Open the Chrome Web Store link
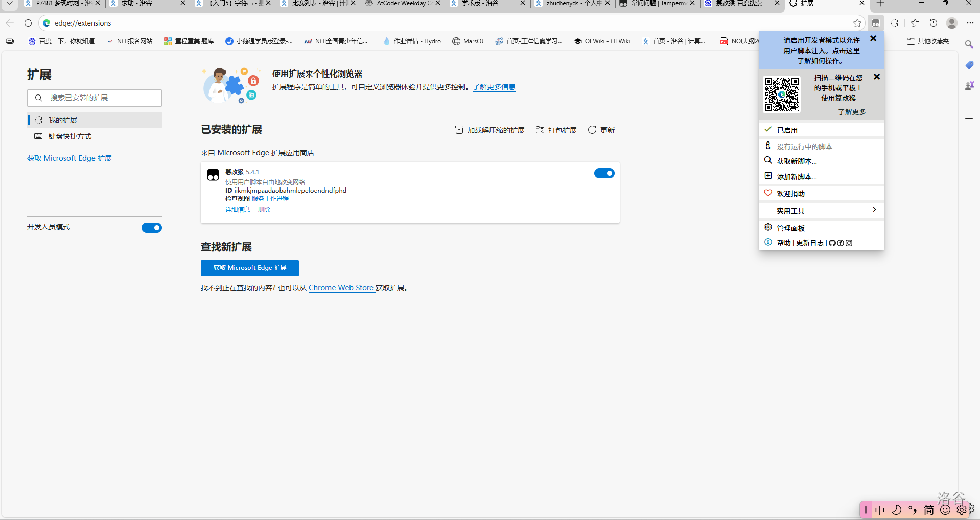 pyautogui.click(x=341, y=288)
